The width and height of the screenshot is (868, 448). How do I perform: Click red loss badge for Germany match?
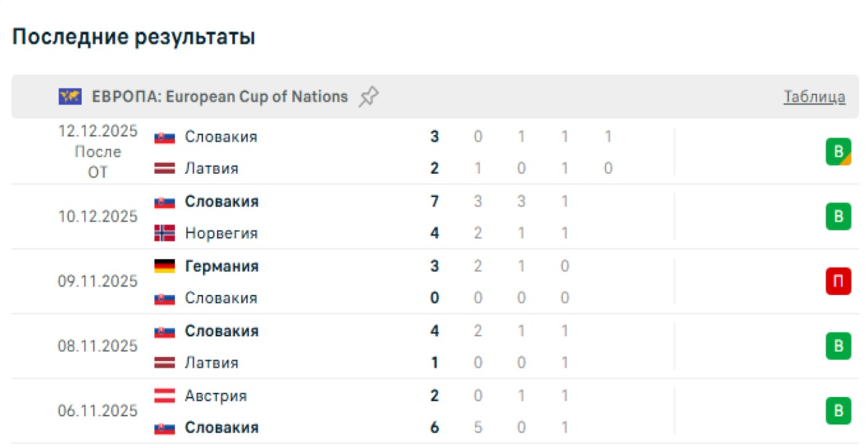(838, 282)
